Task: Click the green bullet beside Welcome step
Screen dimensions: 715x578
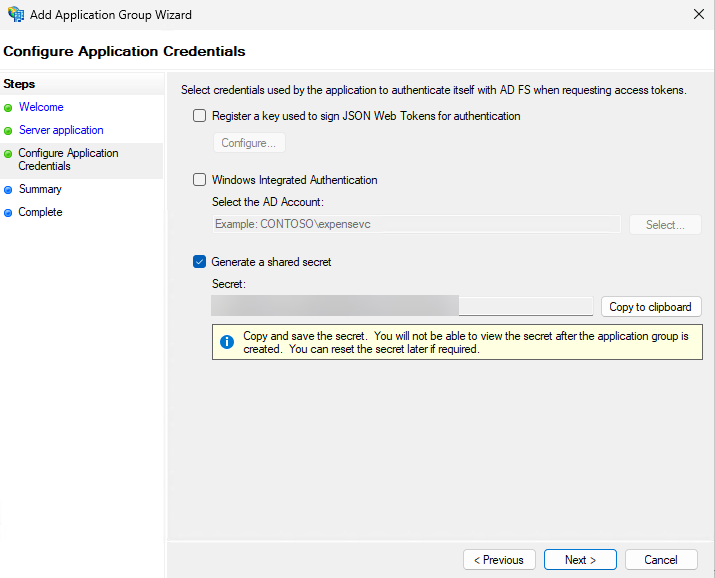Action: click(9, 108)
